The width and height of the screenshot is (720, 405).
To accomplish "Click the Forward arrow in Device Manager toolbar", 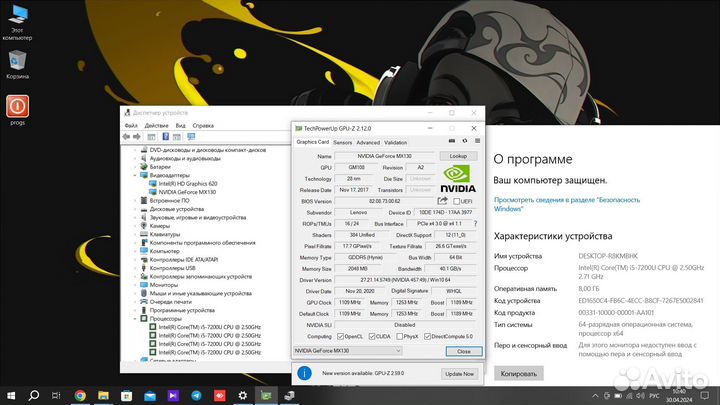I will click(137, 137).
